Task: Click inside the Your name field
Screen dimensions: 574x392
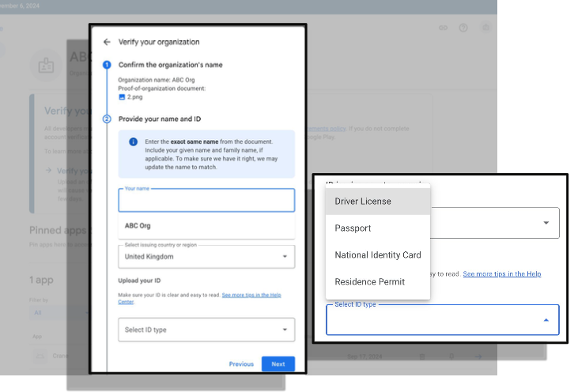Action: pyautogui.click(x=206, y=200)
